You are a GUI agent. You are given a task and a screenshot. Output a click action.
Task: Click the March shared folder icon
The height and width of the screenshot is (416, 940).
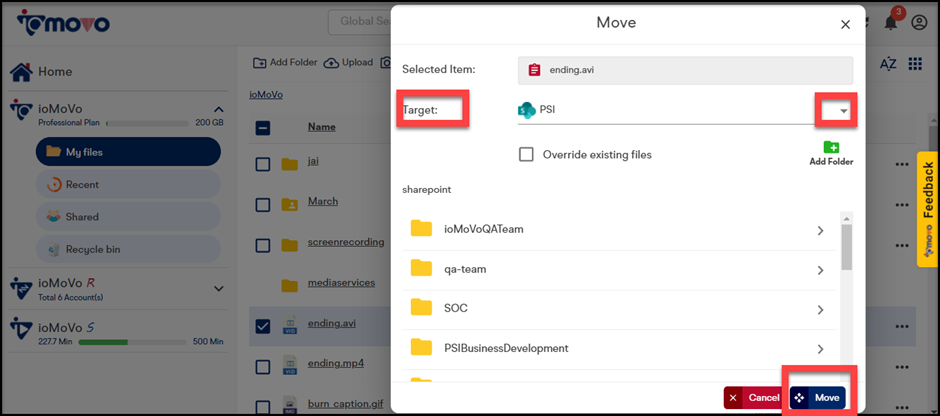290,204
